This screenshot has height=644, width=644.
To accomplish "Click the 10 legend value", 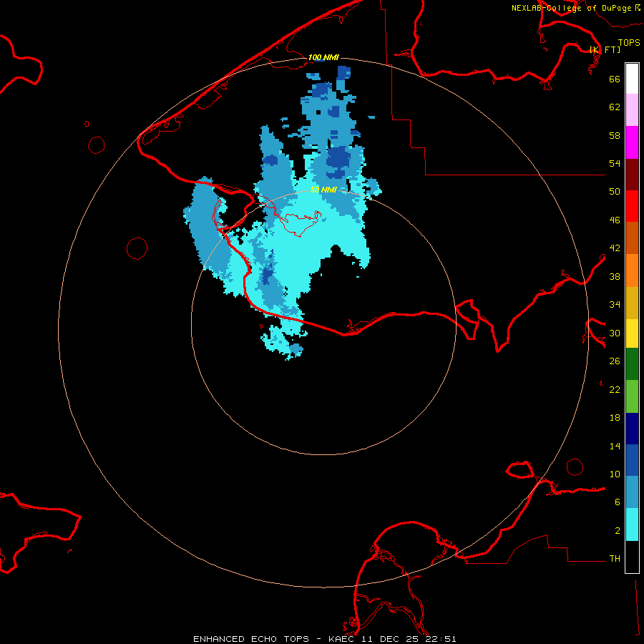I will point(615,474).
